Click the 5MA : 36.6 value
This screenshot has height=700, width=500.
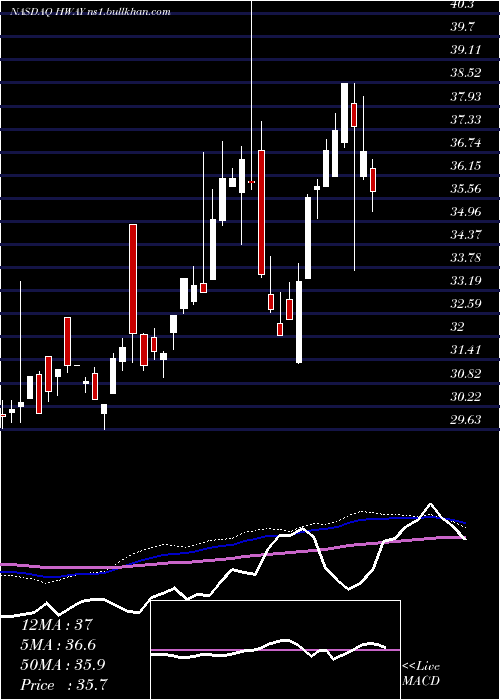(58, 645)
